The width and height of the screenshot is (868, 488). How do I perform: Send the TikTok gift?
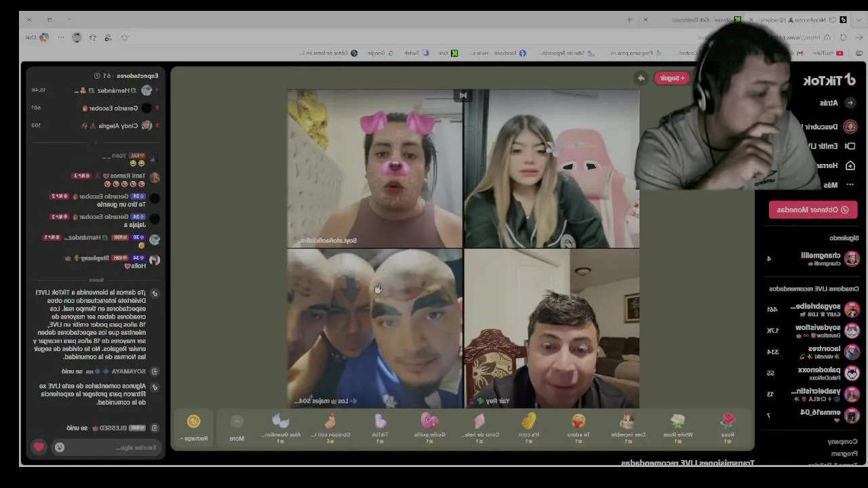point(380,428)
